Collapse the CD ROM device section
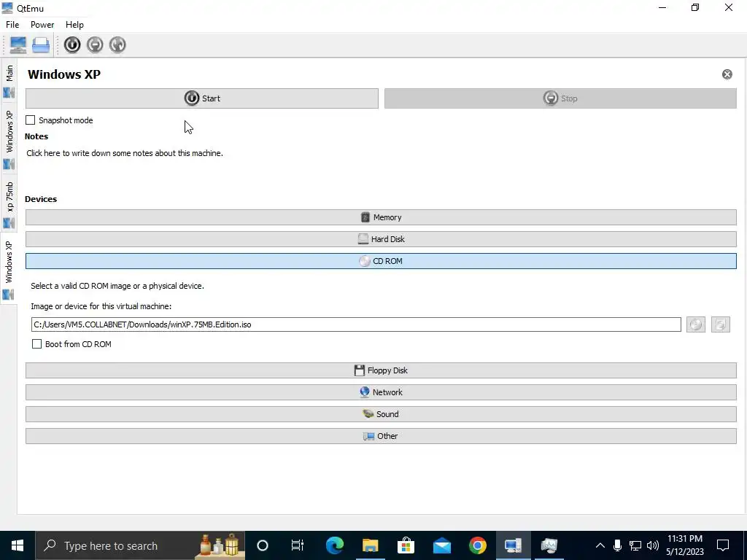Screen dimensions: 747x560 click(381, 262)
